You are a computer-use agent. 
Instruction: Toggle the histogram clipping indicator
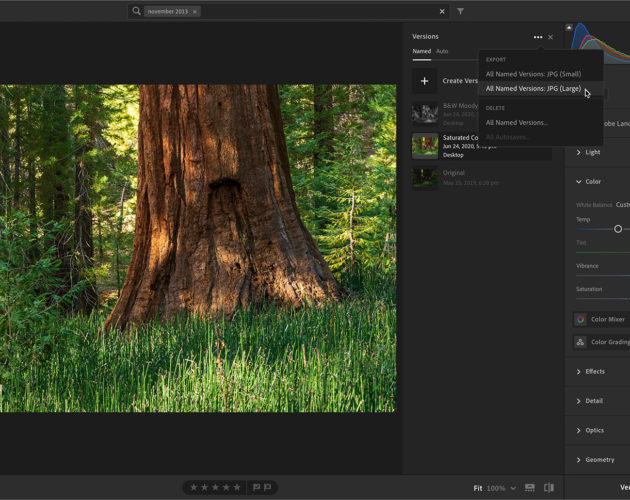(569, 27)
